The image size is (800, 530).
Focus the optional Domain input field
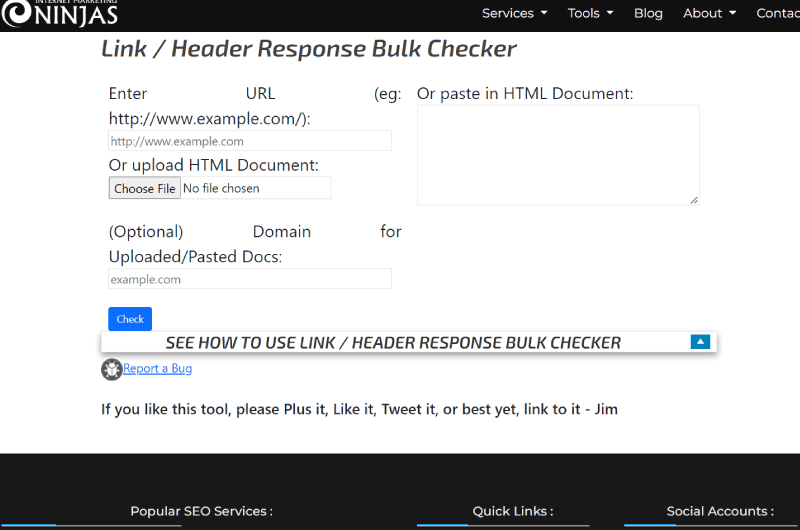pos(250,279)
